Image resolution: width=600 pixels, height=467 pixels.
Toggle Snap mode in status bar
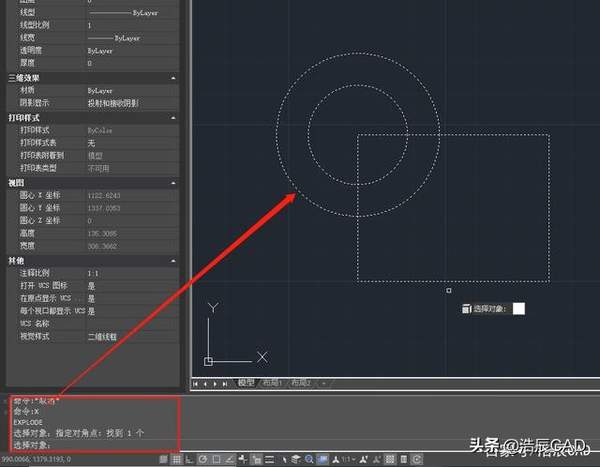coord(163,459)
